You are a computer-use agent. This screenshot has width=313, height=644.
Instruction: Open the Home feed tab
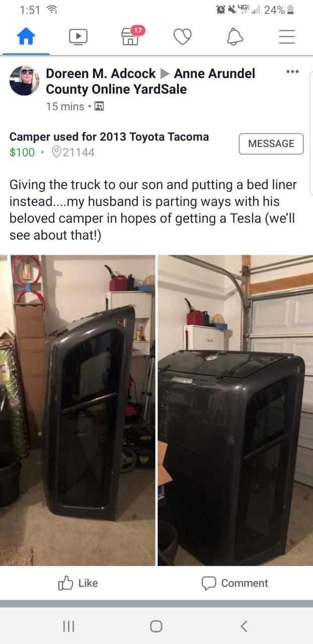[x=26, y=37]
